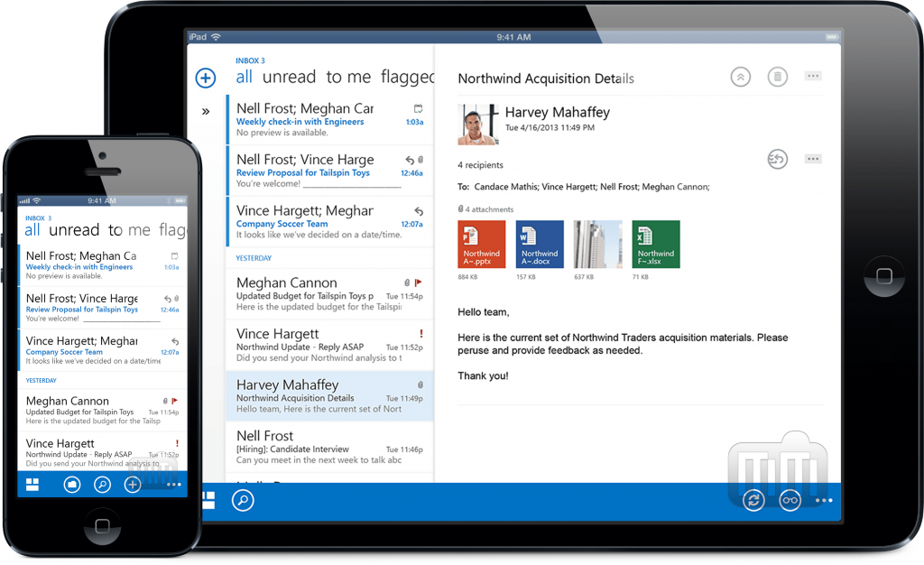Click the '4 recipients' text
924x565 pixels.
pos(480,165)
